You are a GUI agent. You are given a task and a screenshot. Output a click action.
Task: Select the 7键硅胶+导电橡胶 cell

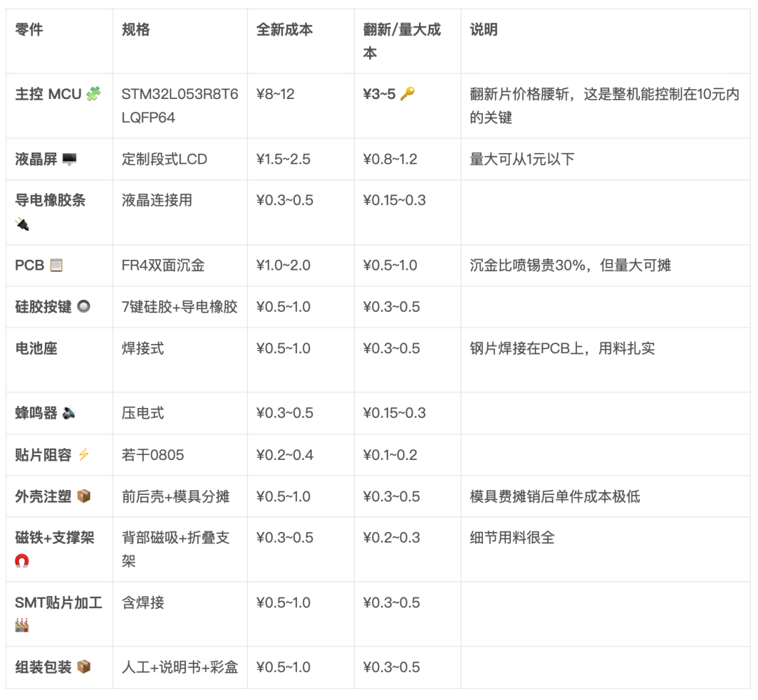pyautogui.click(x=180, y=307)
